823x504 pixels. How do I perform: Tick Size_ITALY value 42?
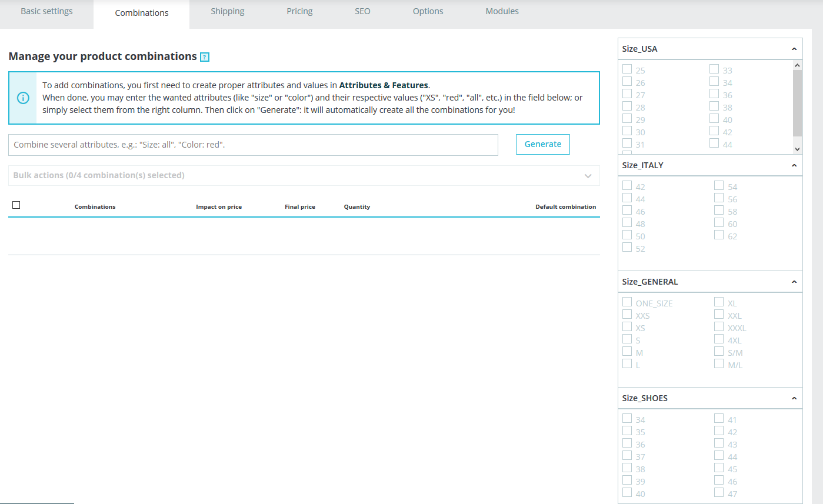click(x=627, y=185)
